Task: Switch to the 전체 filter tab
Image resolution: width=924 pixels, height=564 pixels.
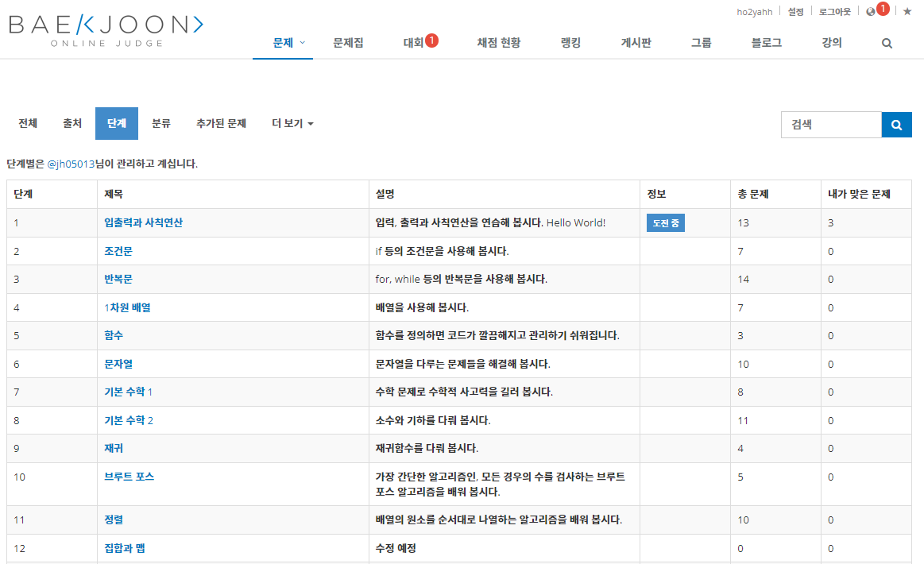Action: point(28,123)
